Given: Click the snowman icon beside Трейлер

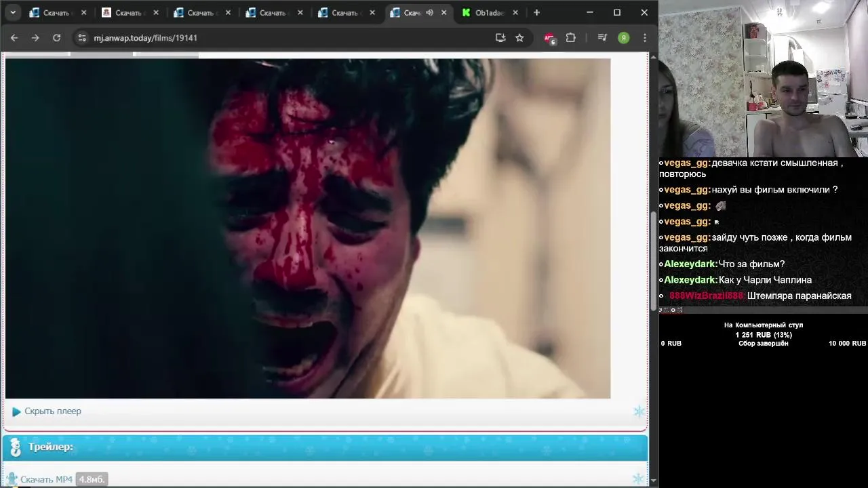Looking at the screenshot, I should [x=15, y=447].
